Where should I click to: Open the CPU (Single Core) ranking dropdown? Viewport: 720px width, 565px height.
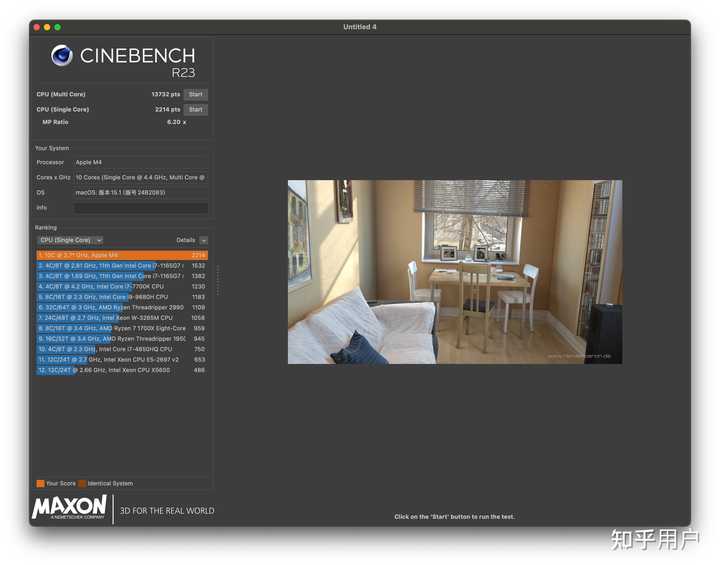tap(70, 240)
